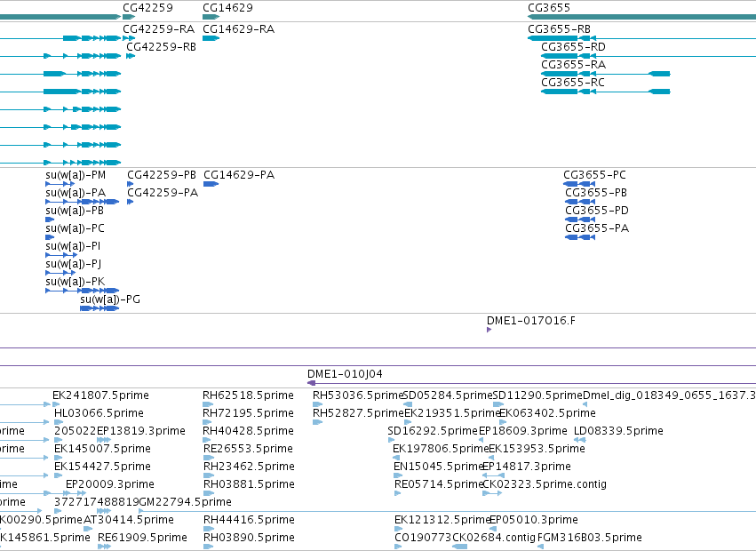
Task: Select protein su(w[a])-PM
Action: [76, 175]
